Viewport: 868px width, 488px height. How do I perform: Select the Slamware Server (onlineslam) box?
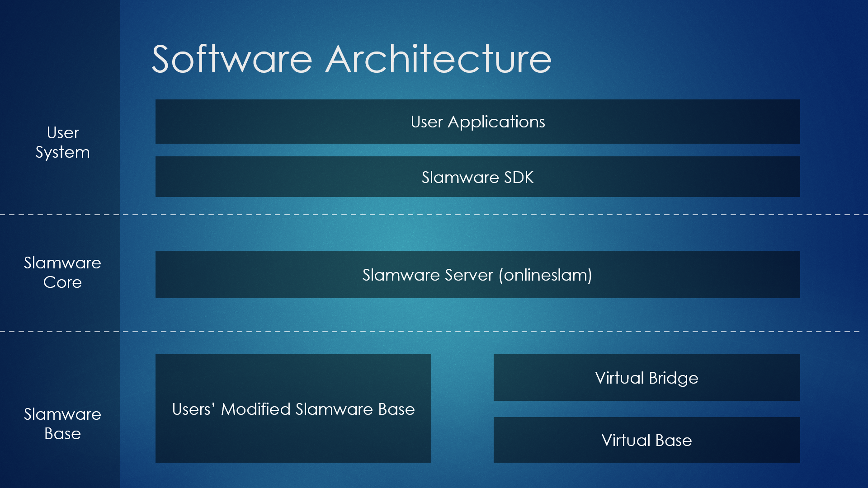477,274
